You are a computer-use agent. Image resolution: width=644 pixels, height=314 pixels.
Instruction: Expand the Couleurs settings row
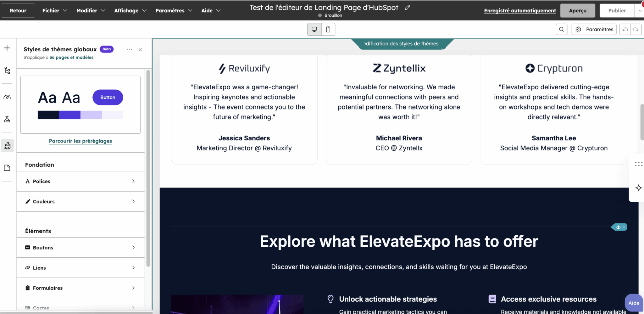[80, 201]
